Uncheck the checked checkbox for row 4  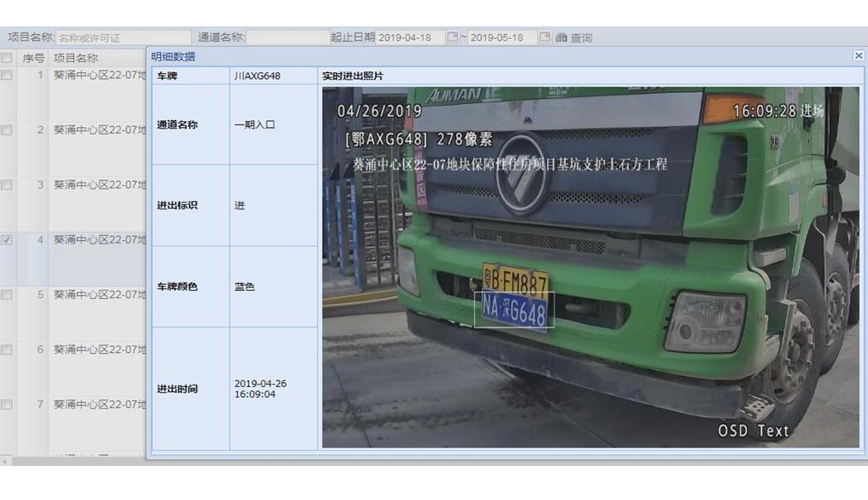[x=7, y=239]
